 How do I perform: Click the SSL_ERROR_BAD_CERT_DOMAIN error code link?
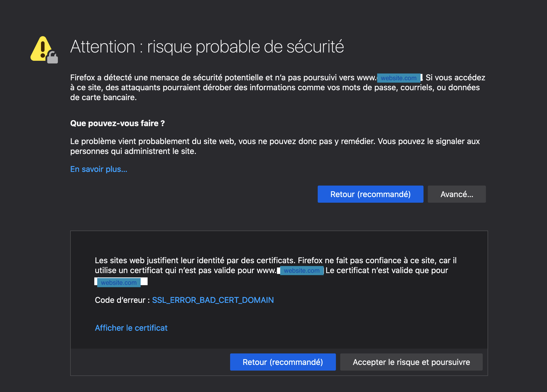point(213,300)
